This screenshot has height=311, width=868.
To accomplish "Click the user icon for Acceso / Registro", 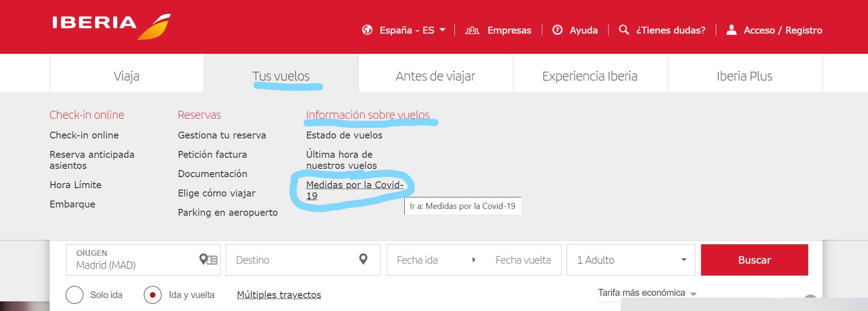I will [731, 30].
